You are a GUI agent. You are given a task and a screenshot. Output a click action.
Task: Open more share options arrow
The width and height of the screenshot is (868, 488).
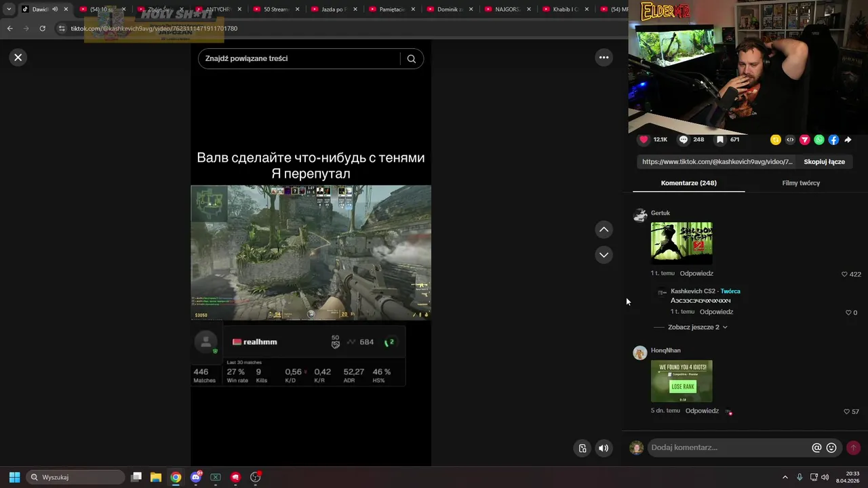(x=848, y=140)
